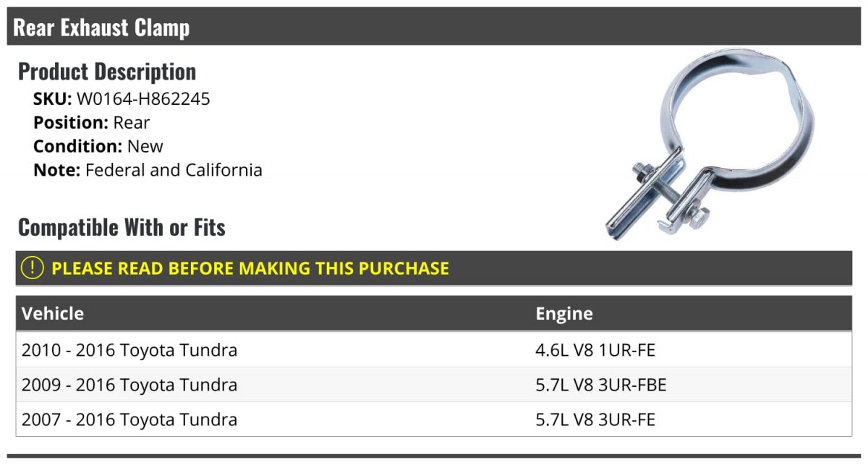
Task: Click the Federal and California note text
Action: [x=174, y=171]
